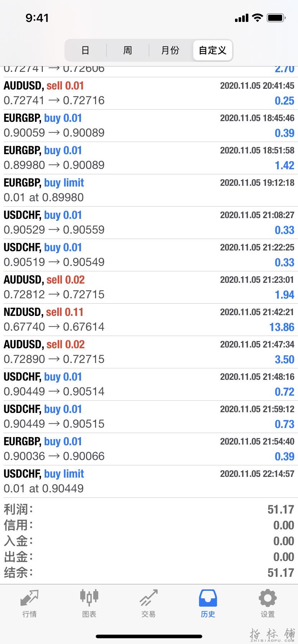The height and width of the screenshot is (644, 298).
Task: Tap the 9:41 status bar clock
Action: 37,18
